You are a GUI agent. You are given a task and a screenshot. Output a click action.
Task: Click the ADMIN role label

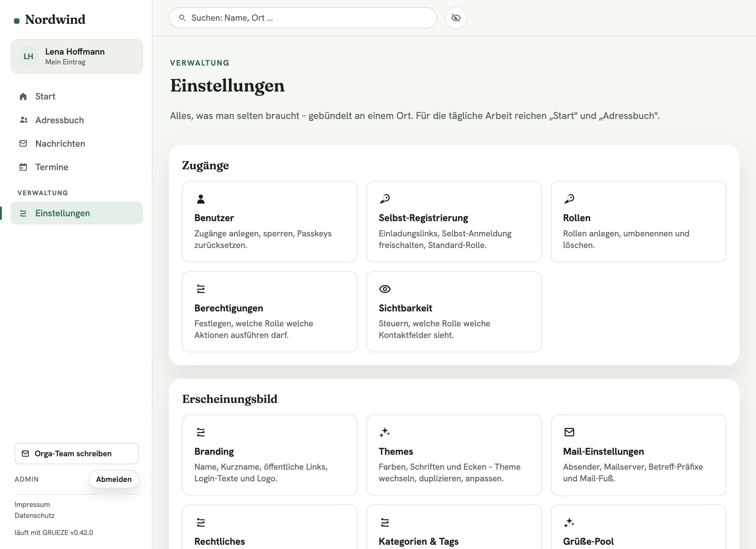click(x=26, y=479)
